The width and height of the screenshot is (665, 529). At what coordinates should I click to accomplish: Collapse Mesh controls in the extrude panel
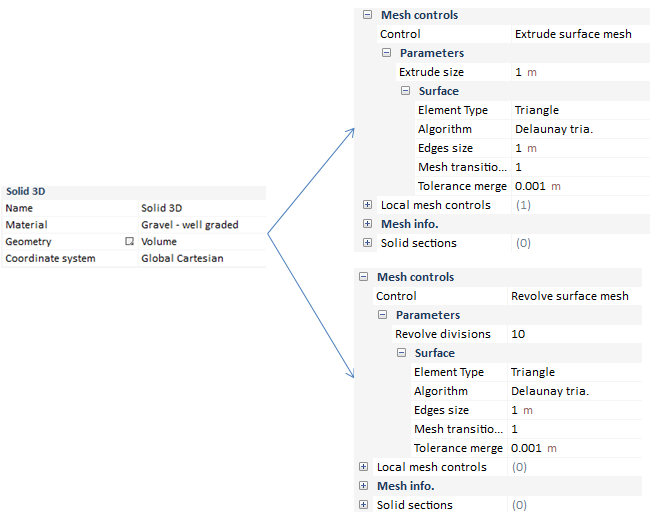pyautogui.click(x=367, y=15)
